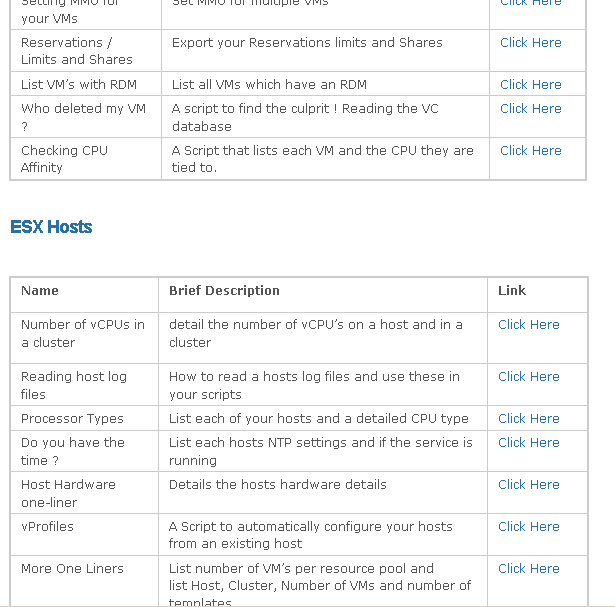615x607 pixels.
Task: Open the Click Here link for Reservations export
Action: coord(530,43)
